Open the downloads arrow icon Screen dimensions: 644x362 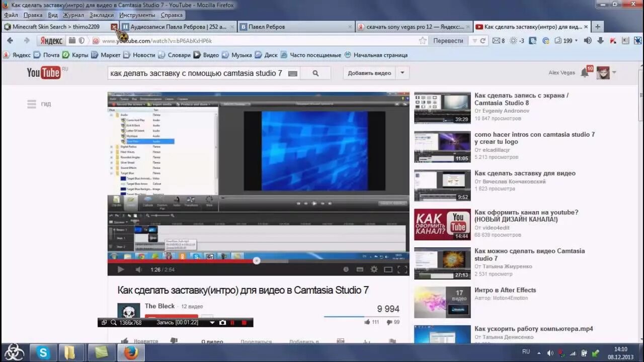pyautogui.click(x=600, y=41)
